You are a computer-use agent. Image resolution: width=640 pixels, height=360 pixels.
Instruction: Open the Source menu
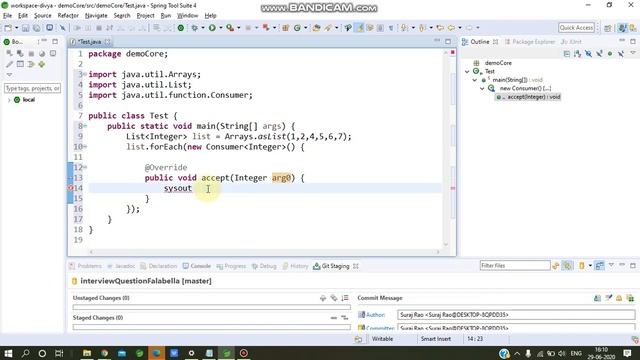pyautogui.click(x=42, y=16)
